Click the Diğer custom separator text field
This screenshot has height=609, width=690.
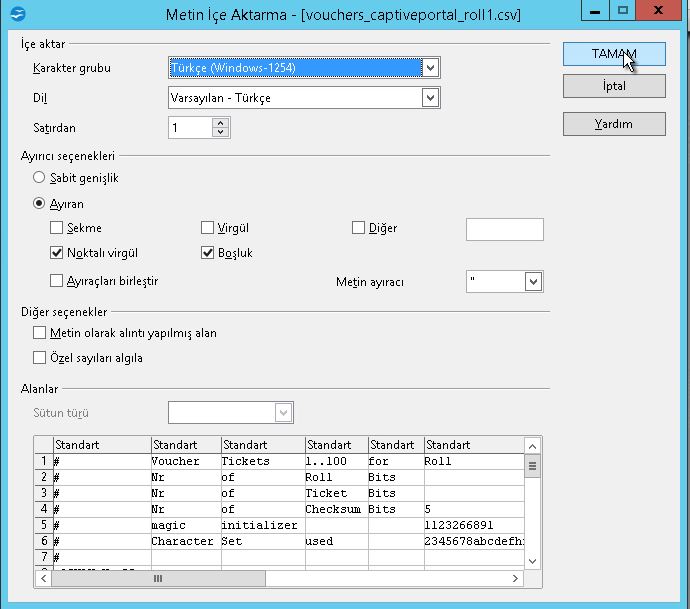(x=504, y=229)
